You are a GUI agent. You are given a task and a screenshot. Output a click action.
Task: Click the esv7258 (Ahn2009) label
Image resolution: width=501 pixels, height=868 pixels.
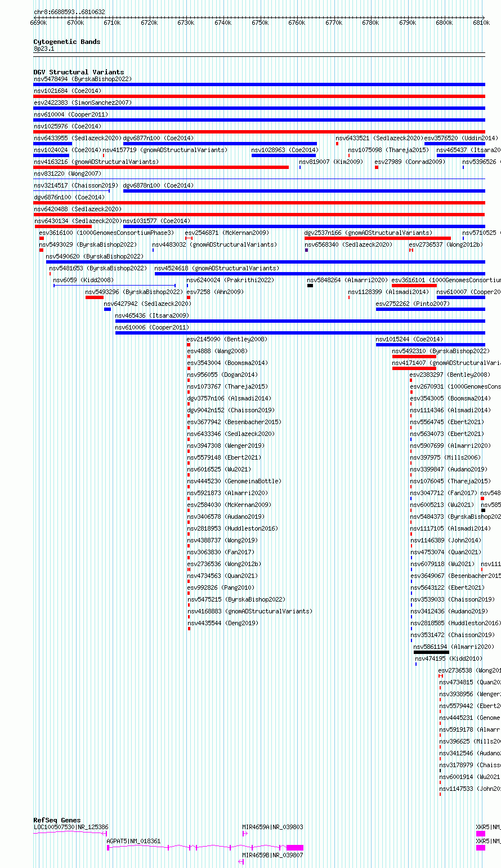(x=215, y=292)
